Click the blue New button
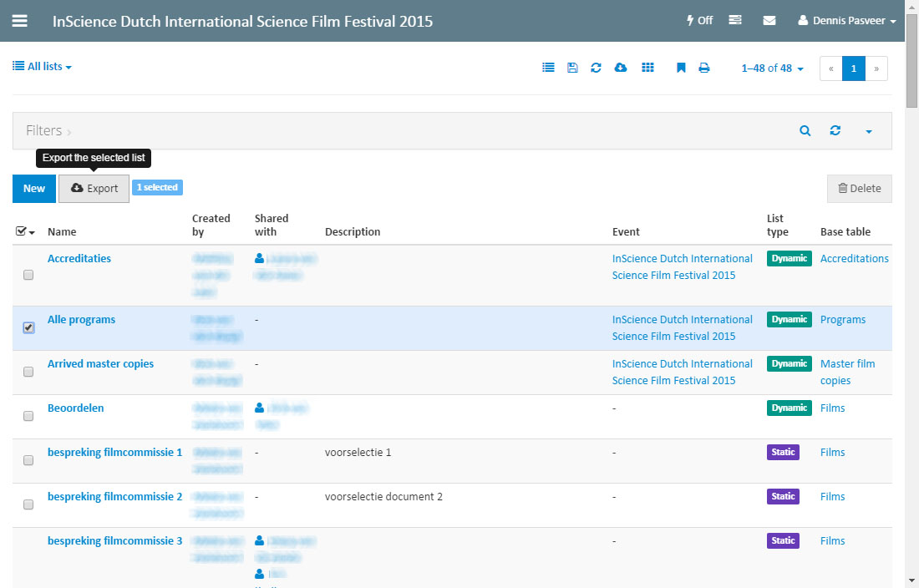The image size is (919, 588). (34, 189)
